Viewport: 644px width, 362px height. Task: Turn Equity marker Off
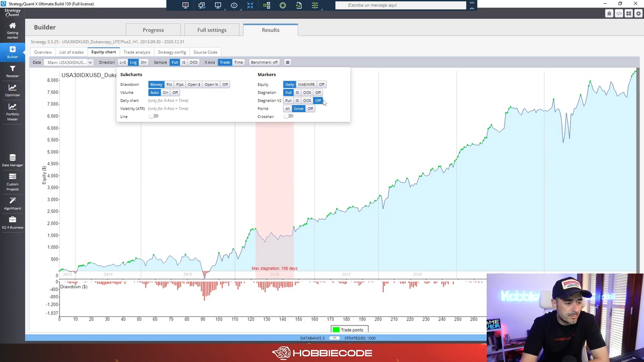321,84
